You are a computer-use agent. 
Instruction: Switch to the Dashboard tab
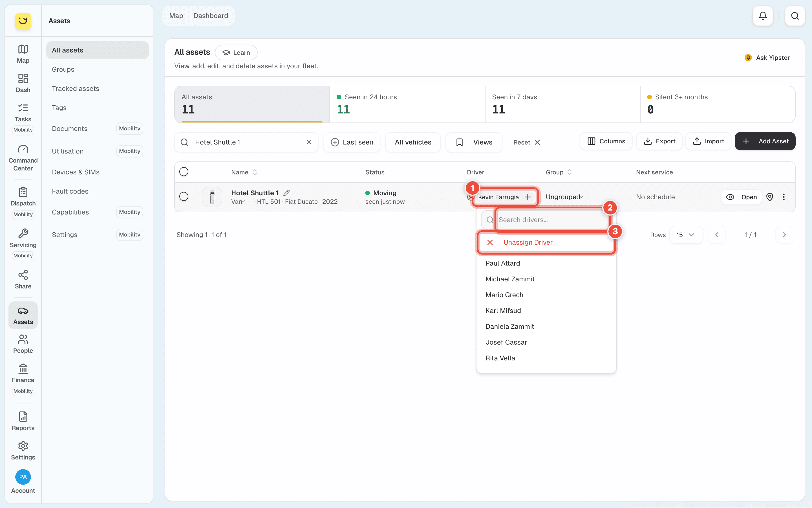tap(210, 16)
